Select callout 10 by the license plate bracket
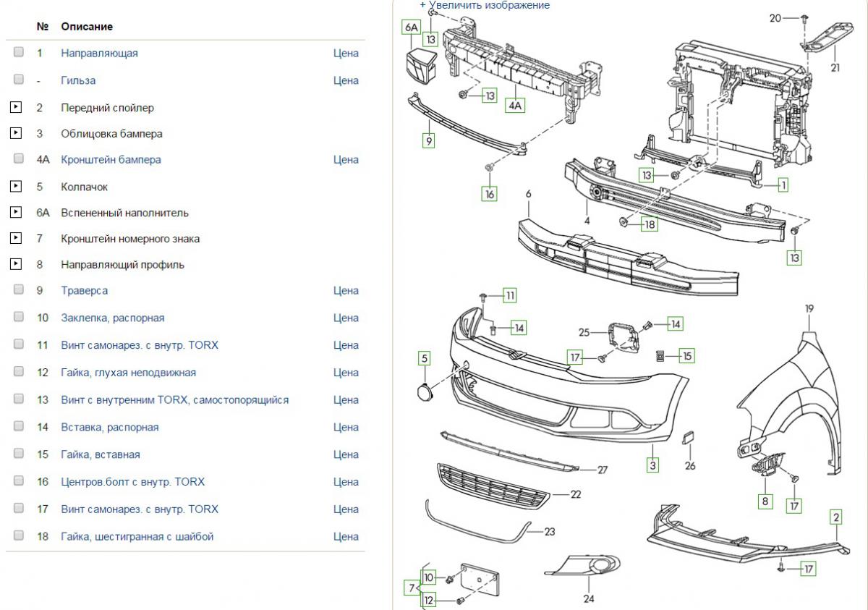 pyautogui.click(x=429, y=577)
